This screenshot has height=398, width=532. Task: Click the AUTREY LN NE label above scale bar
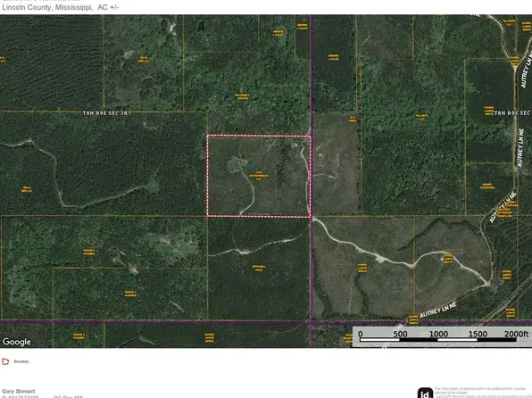pyautogui.click(x=438, y=311)
